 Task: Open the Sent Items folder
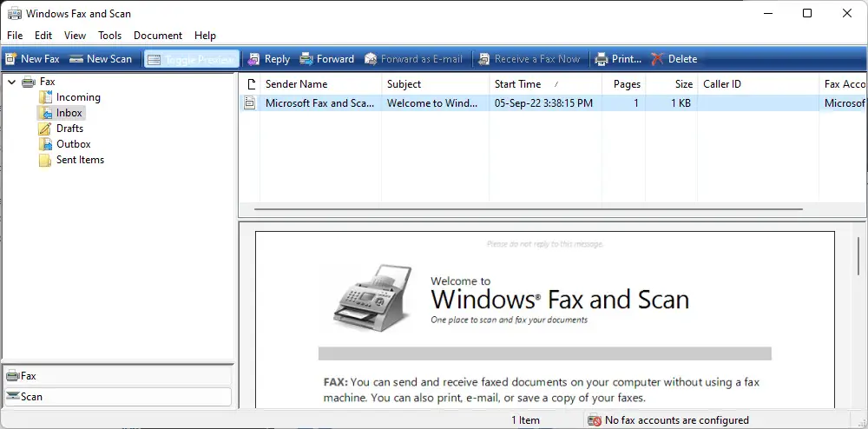[80, 160]
